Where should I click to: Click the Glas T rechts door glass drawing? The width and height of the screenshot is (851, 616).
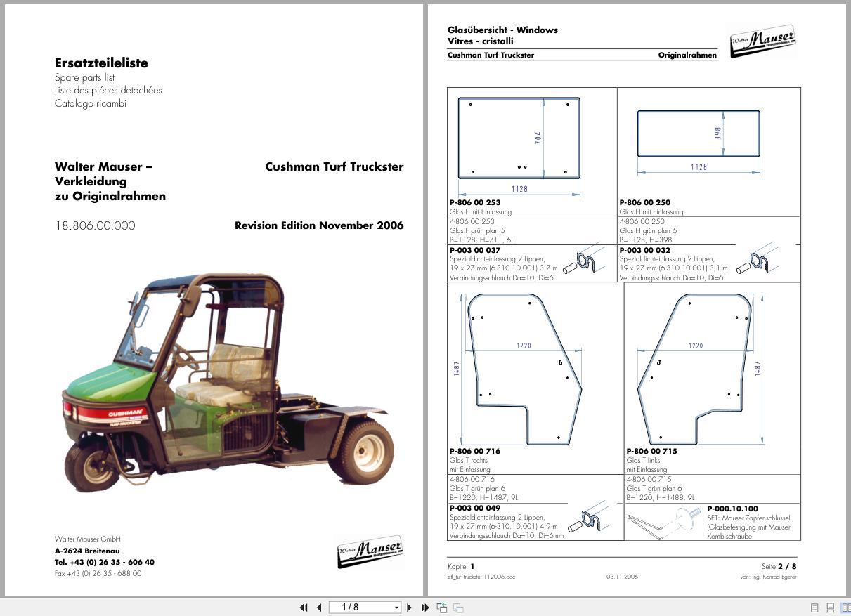pyautogui.click(x=524, y=369)
